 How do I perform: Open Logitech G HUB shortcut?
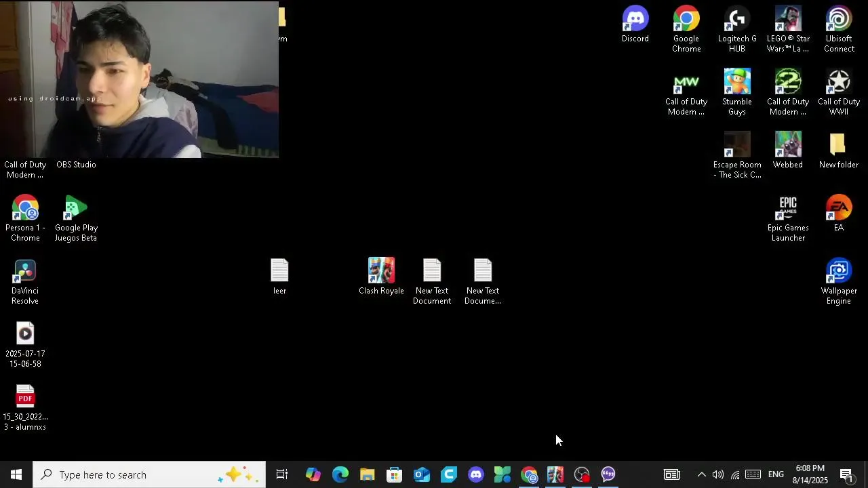737,30
